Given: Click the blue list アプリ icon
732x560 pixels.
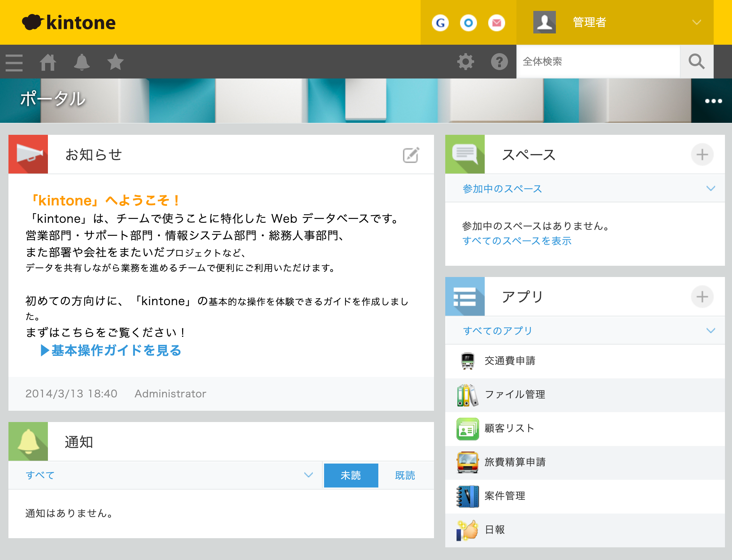Looking at the screenshot, I should pyautogui.click(x=465, y=296).
